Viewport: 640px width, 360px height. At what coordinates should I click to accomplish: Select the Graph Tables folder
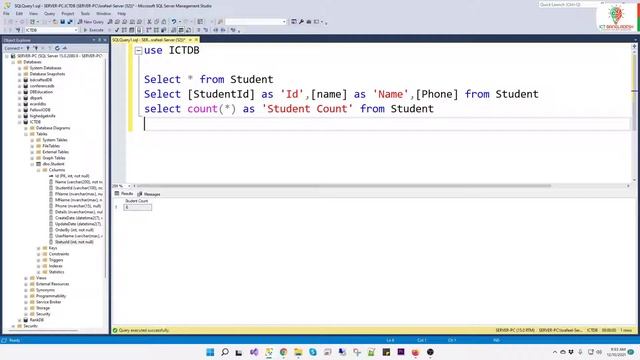click(x=53, y=158)
